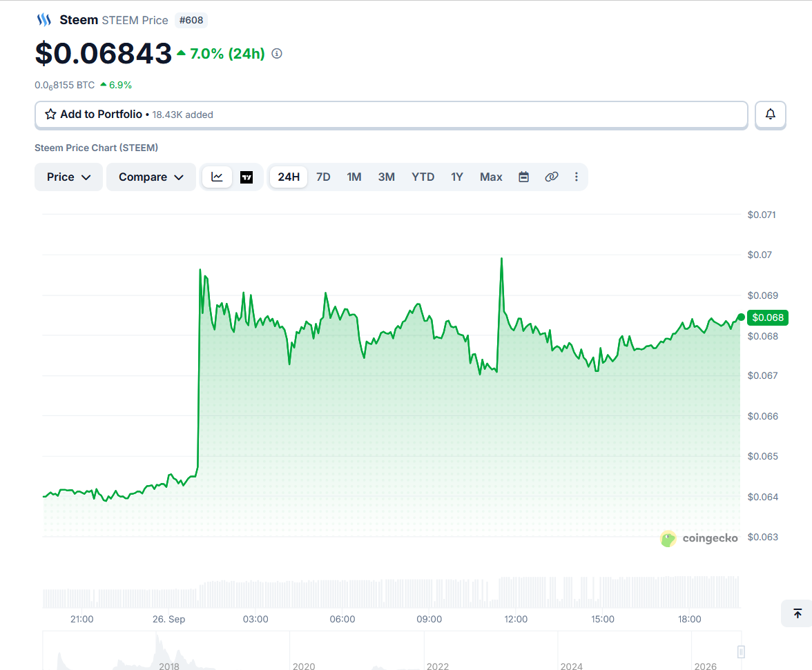Image resolution: width=812 pixels, height=670 pixels.
Task: Click the $0.06843 price value
Action: 104,53
